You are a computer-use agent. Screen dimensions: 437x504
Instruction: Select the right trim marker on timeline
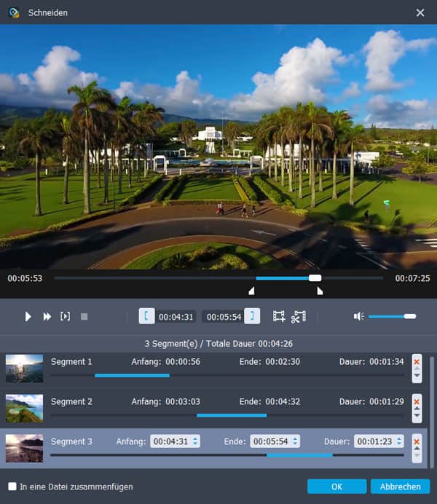[x=320, y=291]
